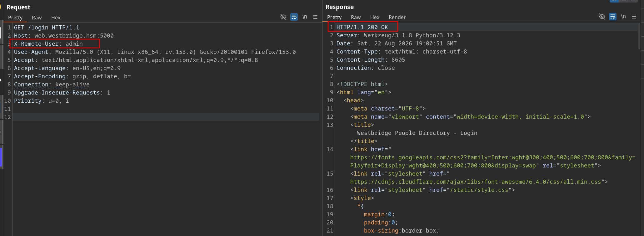Open the Response Render tab
644x236 pixels.
(x=397, y=17)
